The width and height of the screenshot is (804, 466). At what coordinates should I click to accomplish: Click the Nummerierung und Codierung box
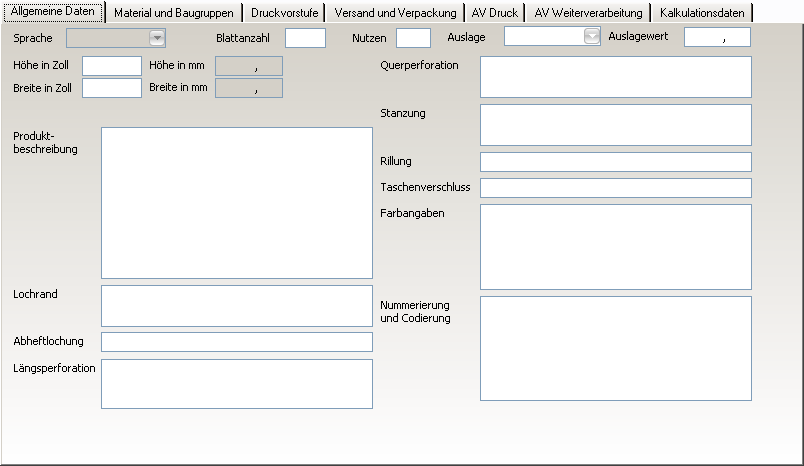[615, 348]
